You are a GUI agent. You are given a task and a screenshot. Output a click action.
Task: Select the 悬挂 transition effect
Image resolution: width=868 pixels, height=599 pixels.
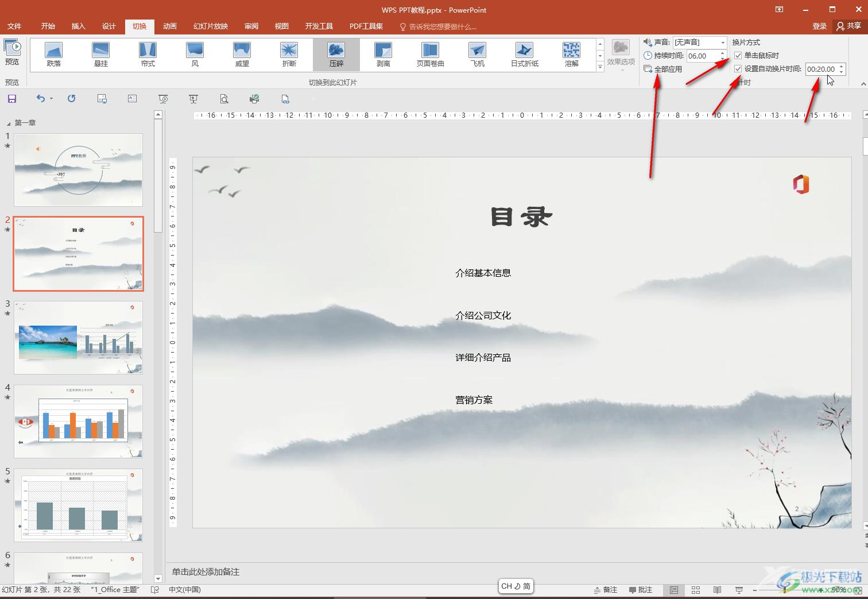(x=101, y=55)
